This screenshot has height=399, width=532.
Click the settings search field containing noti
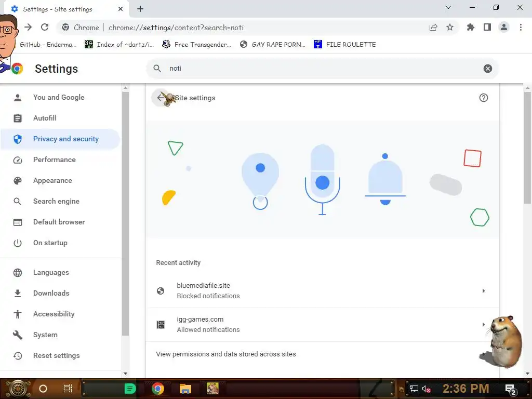point(322,69)
